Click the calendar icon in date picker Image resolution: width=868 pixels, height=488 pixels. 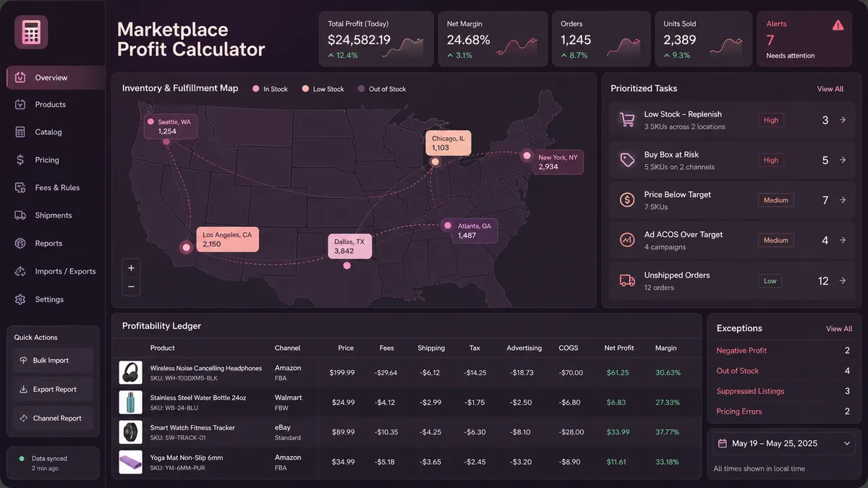click(x=723, y=443)
